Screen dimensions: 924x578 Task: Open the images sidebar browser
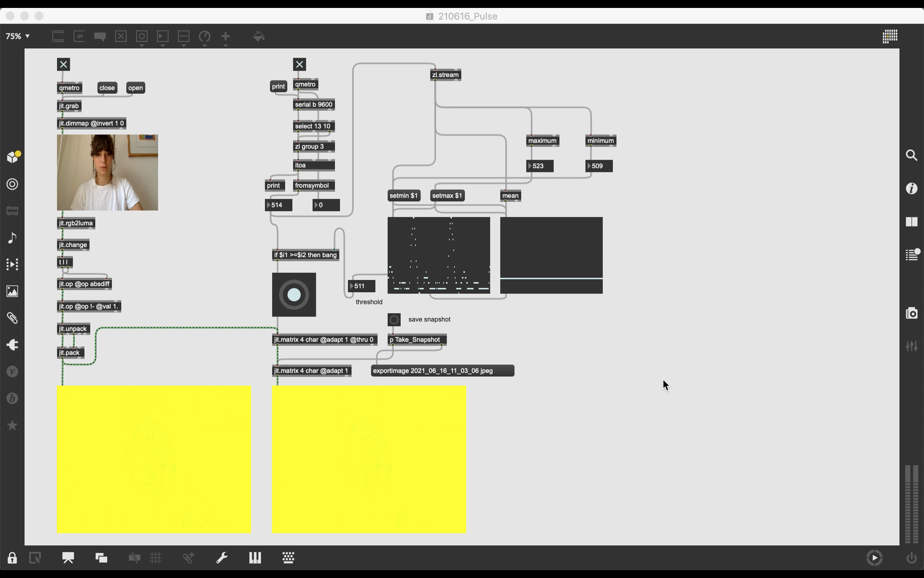pos(12,291)
